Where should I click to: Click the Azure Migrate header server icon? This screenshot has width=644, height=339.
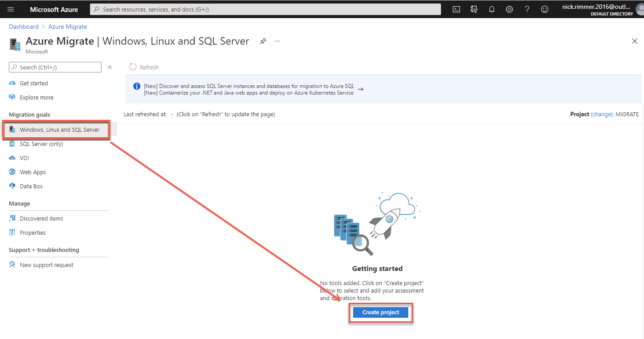(x=15, y=45)
